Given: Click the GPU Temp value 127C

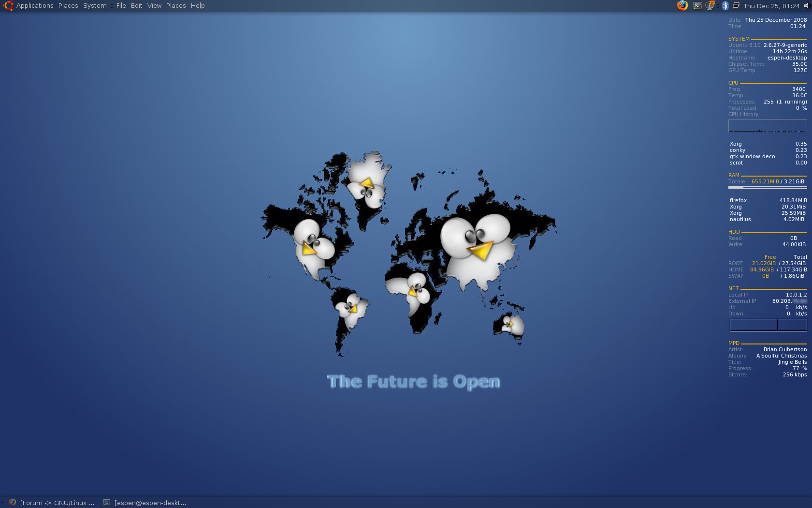Looking at the screenshot, I should (x=800, y=70).
